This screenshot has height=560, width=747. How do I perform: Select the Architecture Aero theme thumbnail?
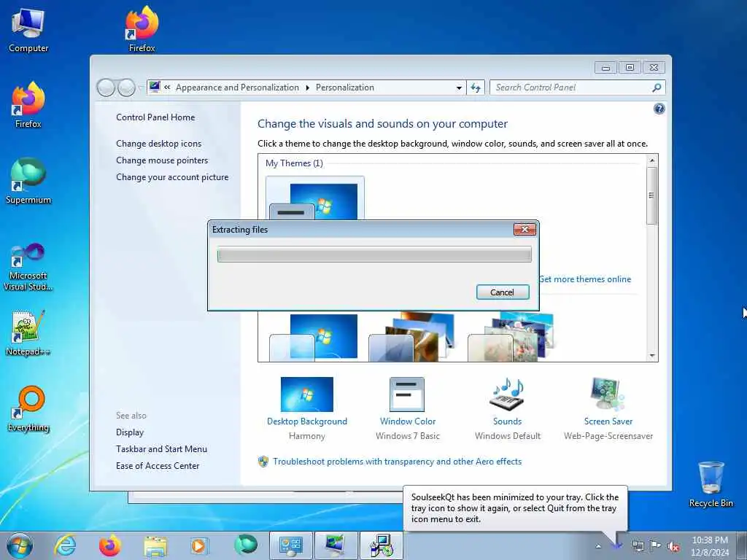413,336
